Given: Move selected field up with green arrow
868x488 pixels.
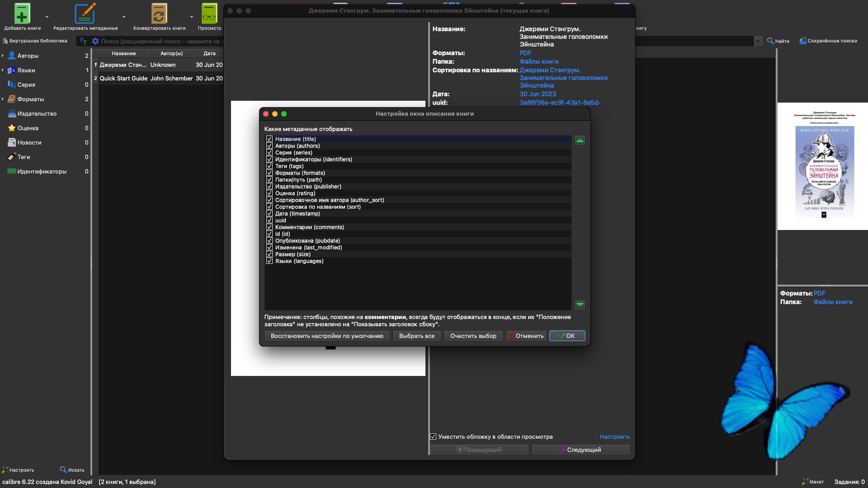Looking at the screenshot, I should (580, 141).
